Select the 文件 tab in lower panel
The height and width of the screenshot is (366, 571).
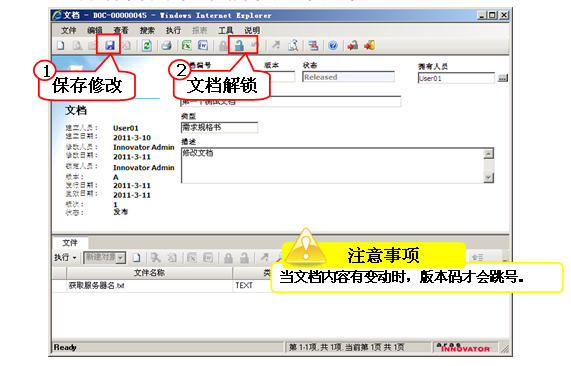pos(70,243)
